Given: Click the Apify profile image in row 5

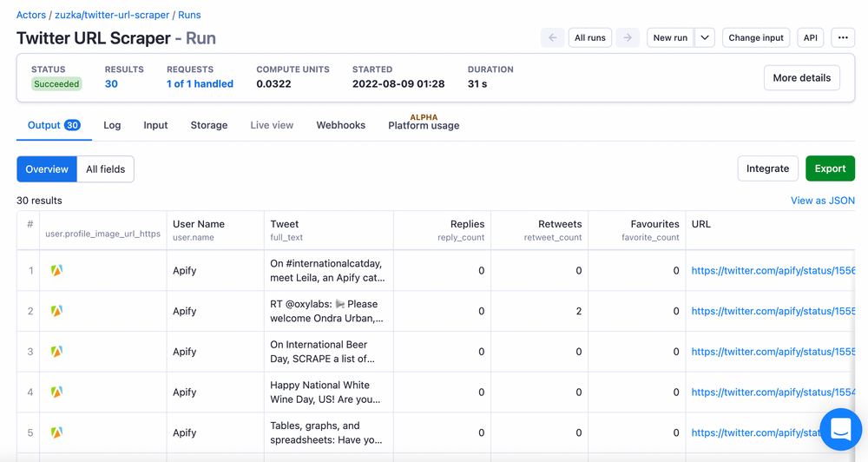Looking at the screenshot, I should 56,432.
